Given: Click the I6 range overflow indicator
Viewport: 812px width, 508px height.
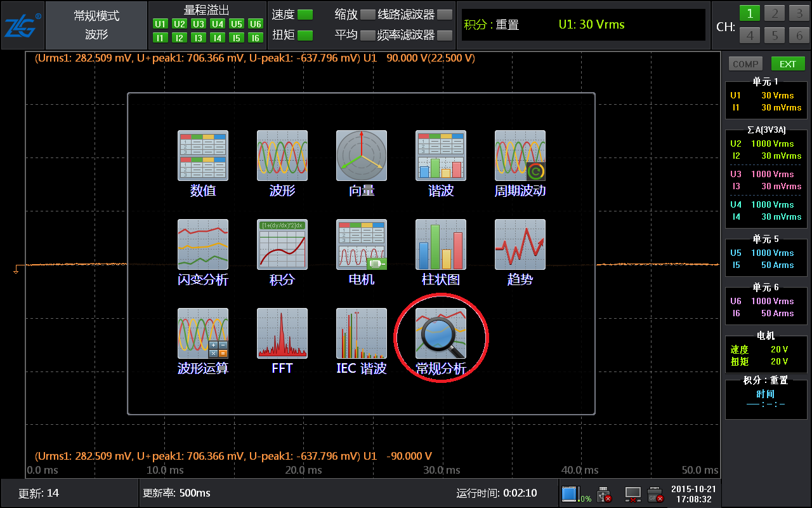Looking at the screenshot, I should 256,38.
